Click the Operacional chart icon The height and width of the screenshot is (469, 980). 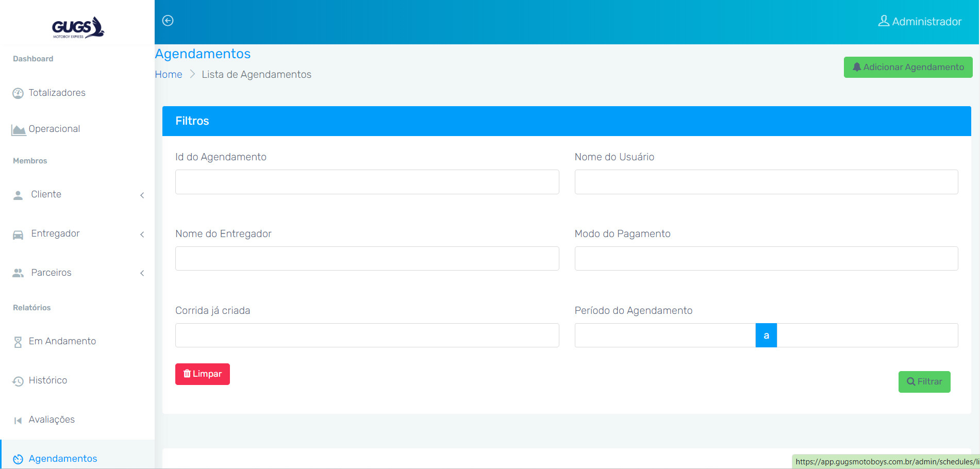tap(19, 130)
